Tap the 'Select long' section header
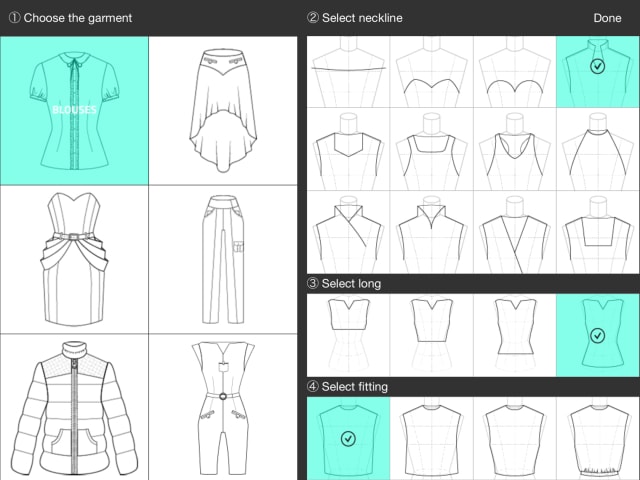640x480 pixels. click(344, 284)
